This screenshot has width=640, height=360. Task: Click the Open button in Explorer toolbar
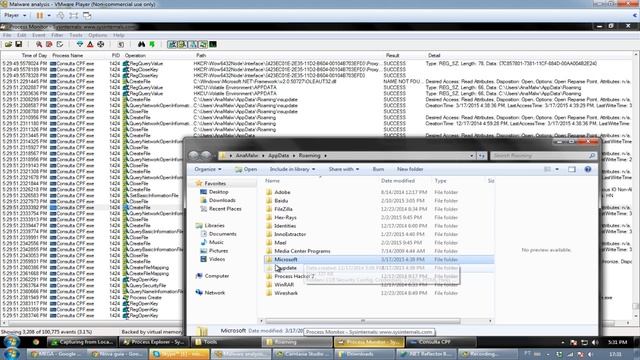pos(246,169)
